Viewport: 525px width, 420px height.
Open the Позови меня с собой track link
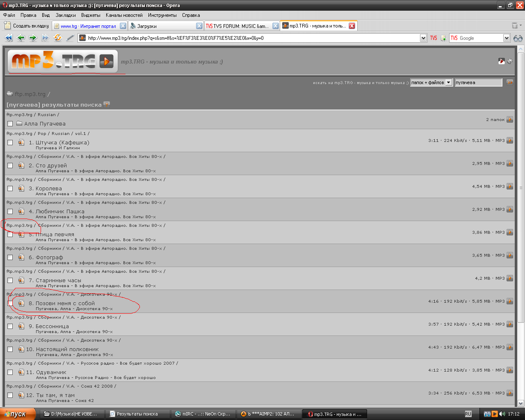[65, 304]
